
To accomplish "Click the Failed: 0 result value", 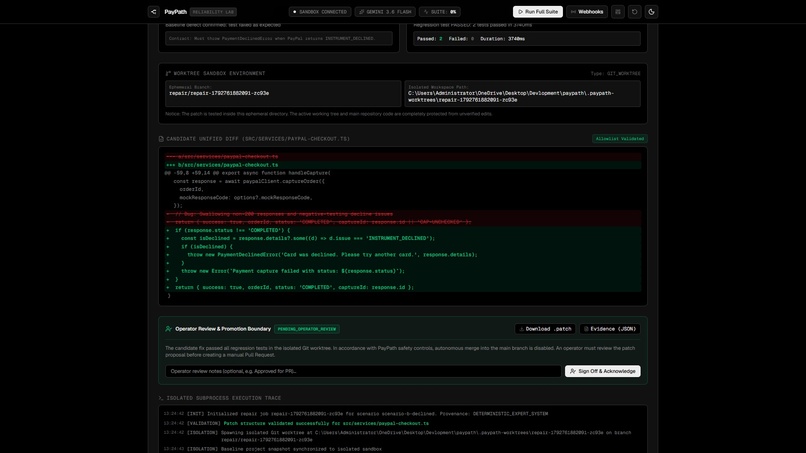I will click(461, 39).
